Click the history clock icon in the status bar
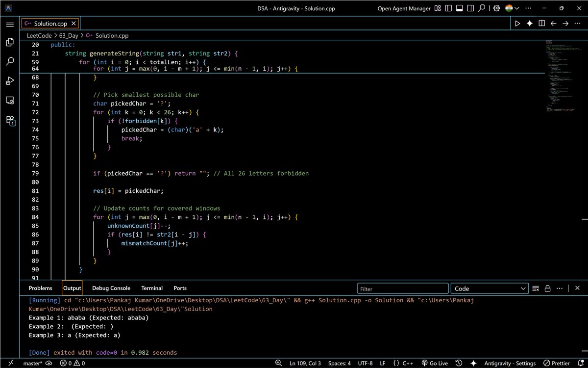 point(459,364)
